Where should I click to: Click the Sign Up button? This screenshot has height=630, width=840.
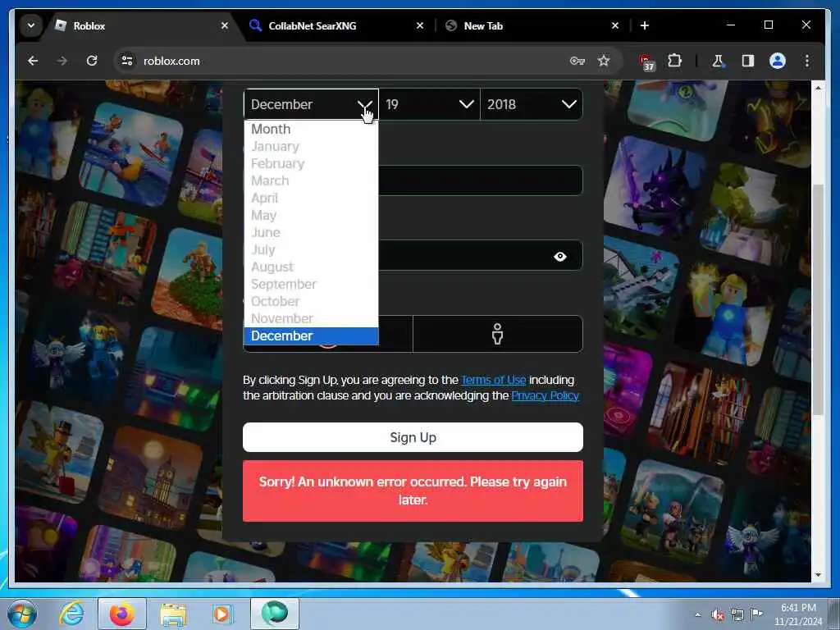pos(413,437)
